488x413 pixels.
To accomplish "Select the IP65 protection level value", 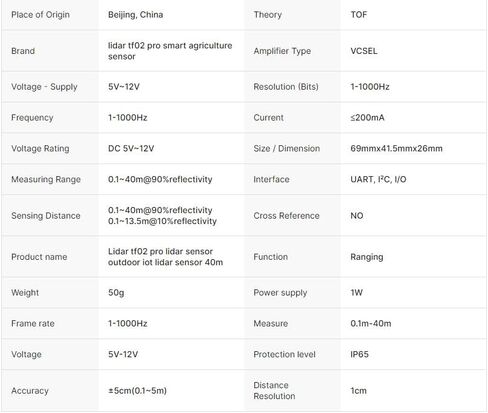I will [359, 354].
